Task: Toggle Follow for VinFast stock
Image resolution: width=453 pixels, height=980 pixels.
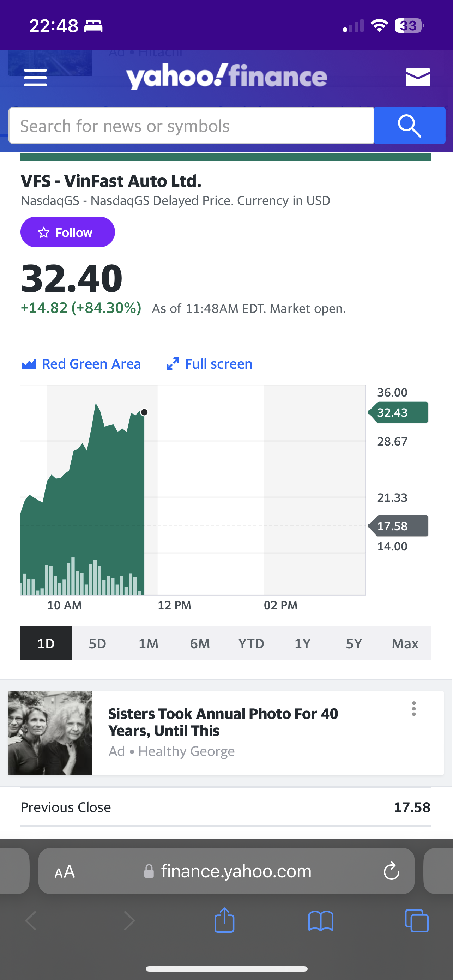Action: (x=68, y=232)
